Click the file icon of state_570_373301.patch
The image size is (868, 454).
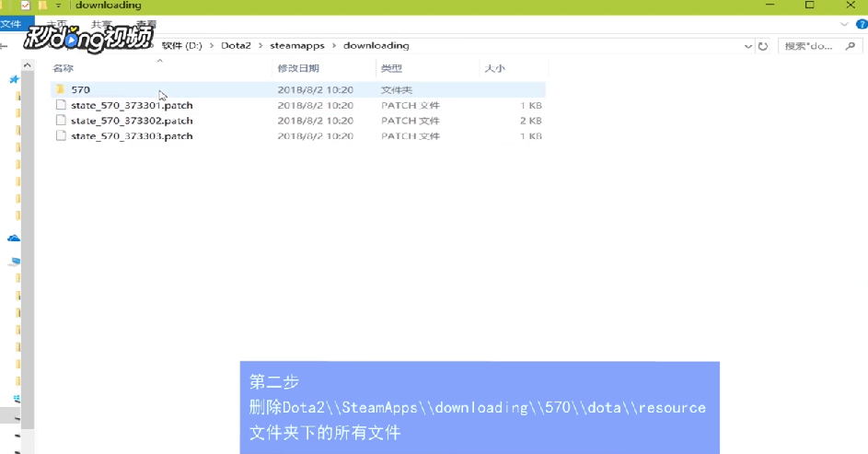point(61,105)
